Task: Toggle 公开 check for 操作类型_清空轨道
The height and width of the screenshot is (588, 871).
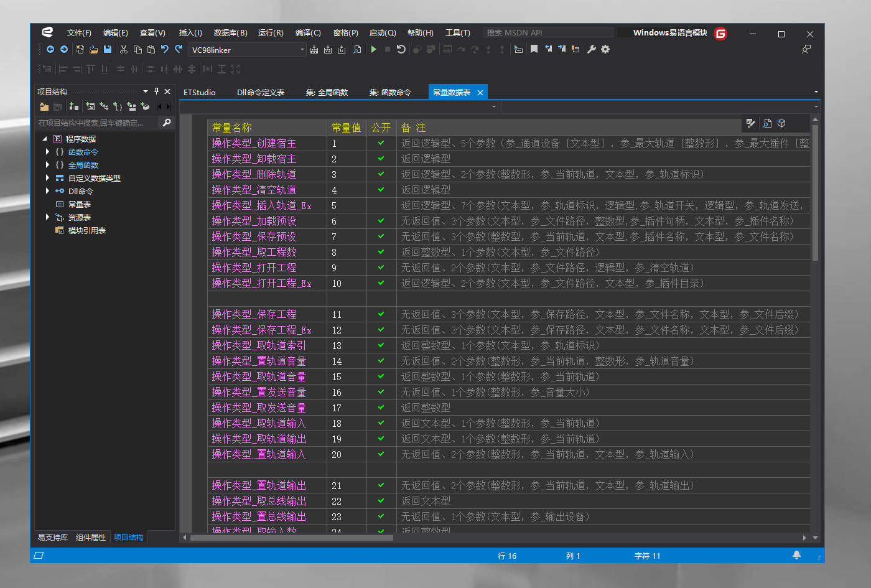Action: [x=381, y=190]
